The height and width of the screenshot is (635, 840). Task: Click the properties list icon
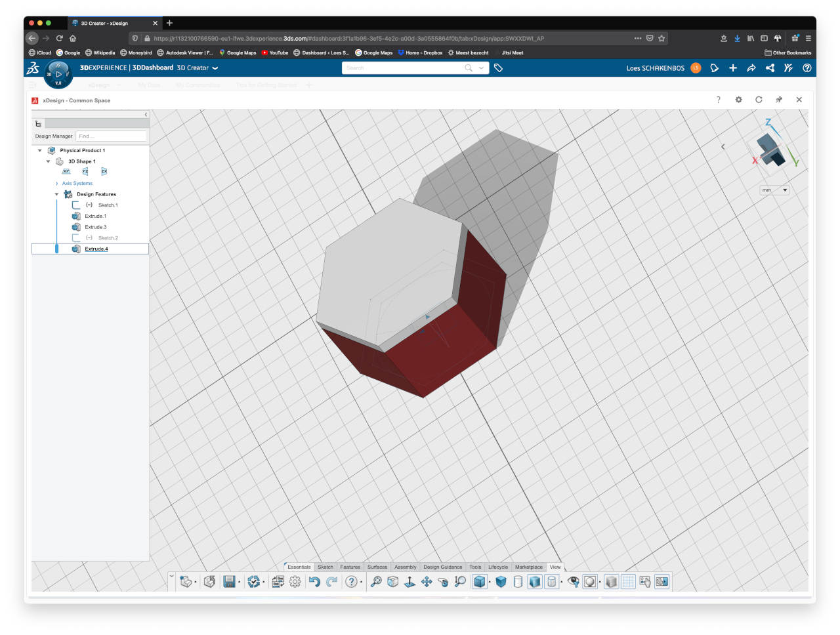tap(278, 582)
